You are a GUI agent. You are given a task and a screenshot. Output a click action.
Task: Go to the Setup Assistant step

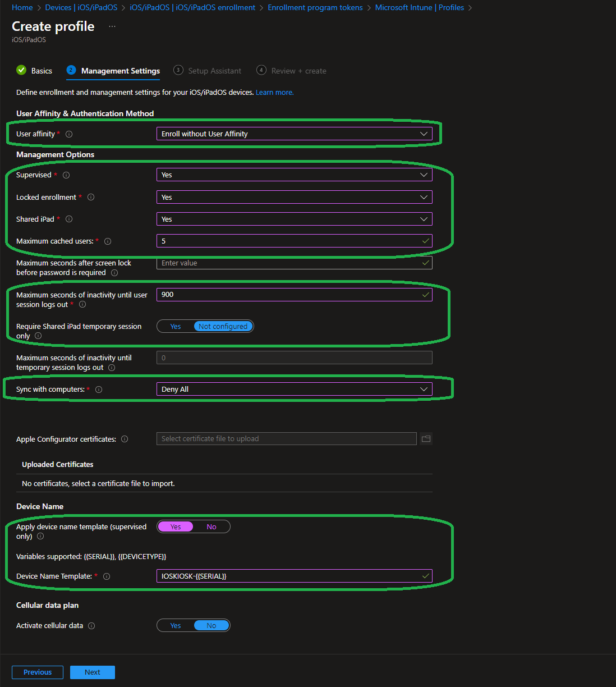(214, 71)
